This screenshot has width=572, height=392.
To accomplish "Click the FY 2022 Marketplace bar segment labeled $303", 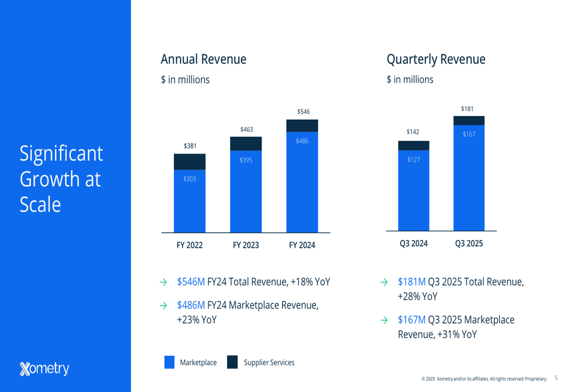I will click(189, 200).
